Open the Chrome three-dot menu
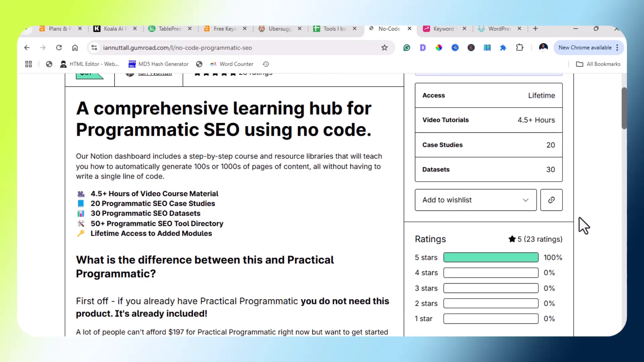 617,48
